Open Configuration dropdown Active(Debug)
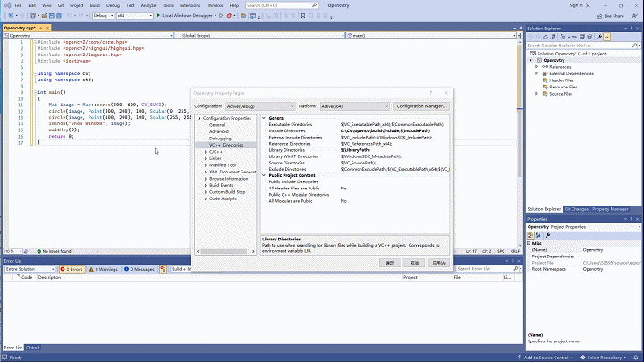The height and width of the screenshot is (362, 644). pos(260,106)
